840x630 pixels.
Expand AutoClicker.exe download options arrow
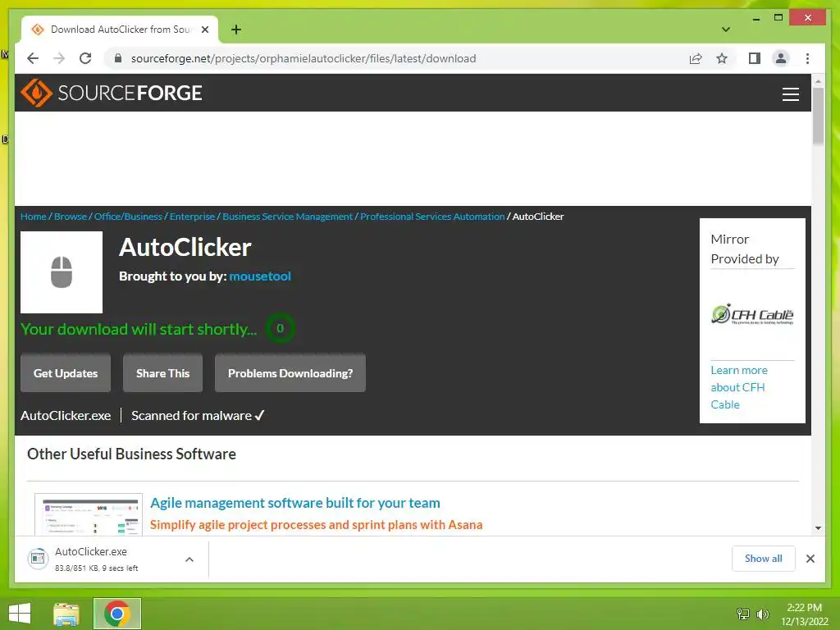tap(189, 559)
